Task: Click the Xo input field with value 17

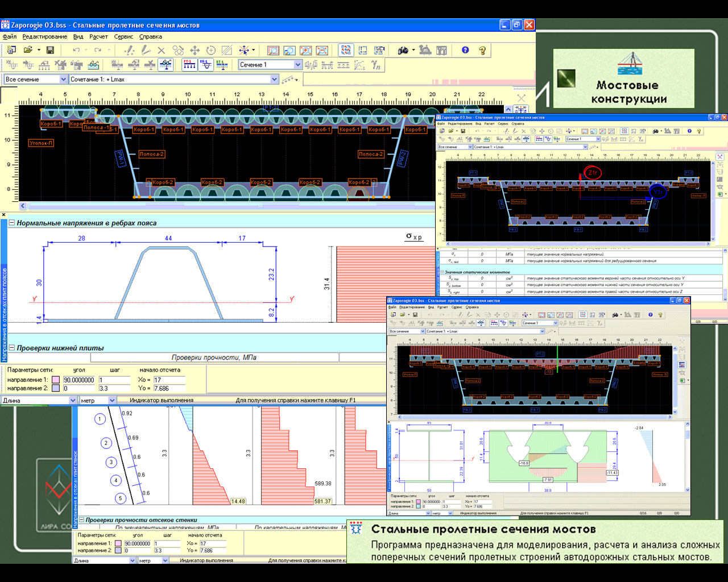Action: pos(168,380)
